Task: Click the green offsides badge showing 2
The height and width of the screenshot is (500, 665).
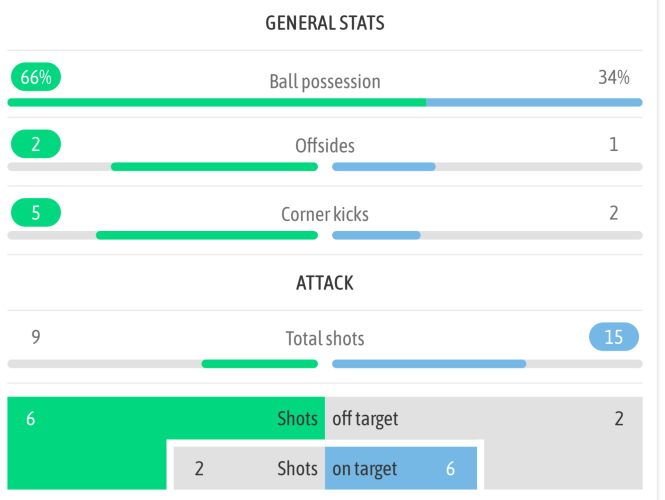Action: (x=36, y=145)
